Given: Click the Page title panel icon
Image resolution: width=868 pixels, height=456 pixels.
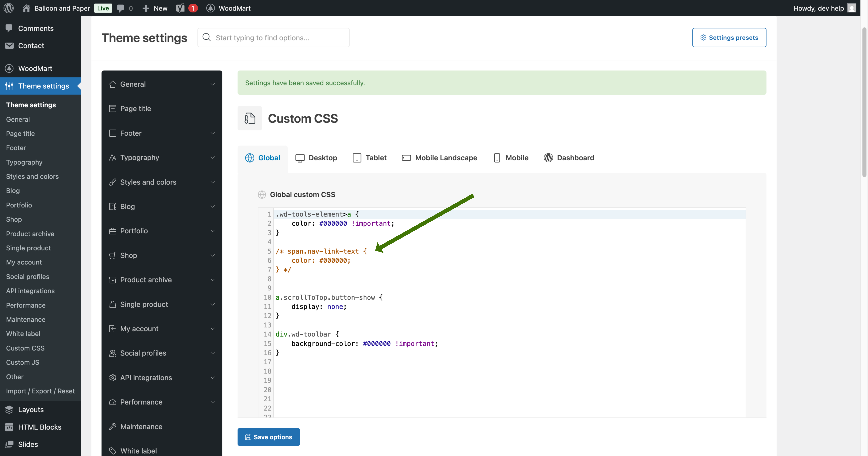Looking at the screenshot, I should point(113,108).
